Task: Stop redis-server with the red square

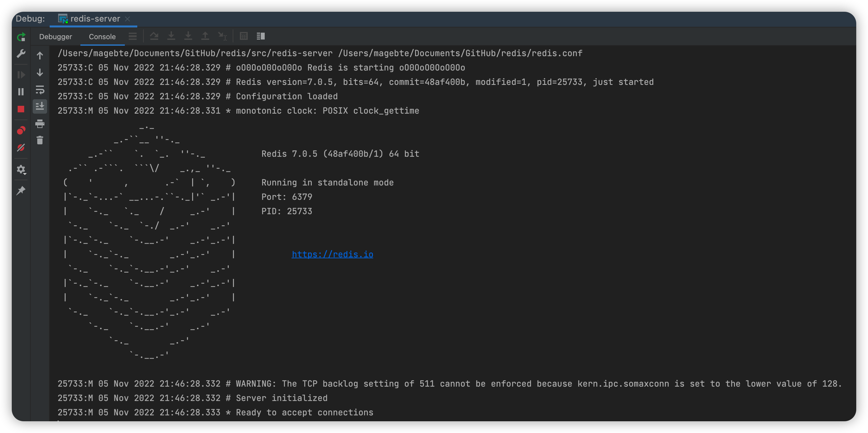Action: [21, 109]
